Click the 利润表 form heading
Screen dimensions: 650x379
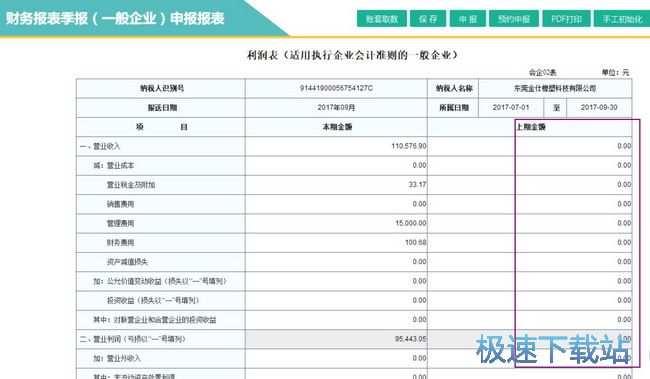click(352, 55)
